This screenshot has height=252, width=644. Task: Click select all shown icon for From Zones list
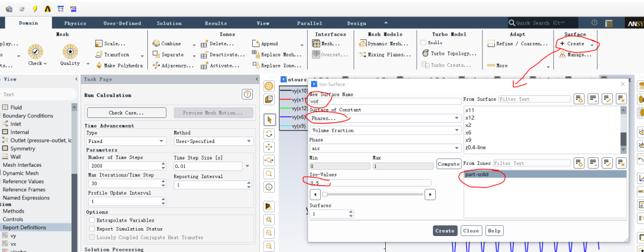(607, 163)
